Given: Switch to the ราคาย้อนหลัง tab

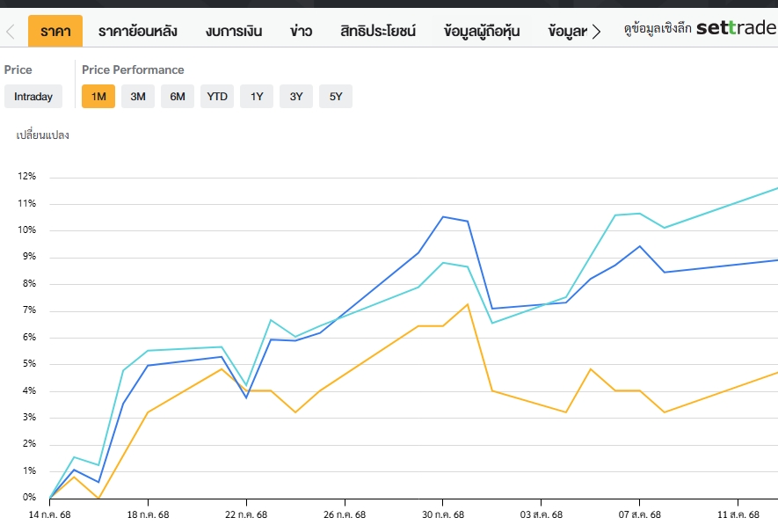Looking at the screenshot, I should click(x=137, y=32).
